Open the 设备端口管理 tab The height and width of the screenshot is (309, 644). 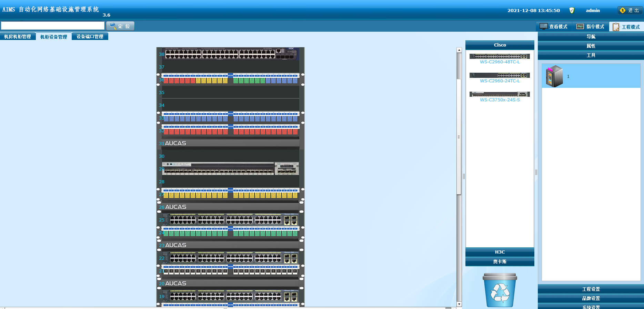pos(90,37)
